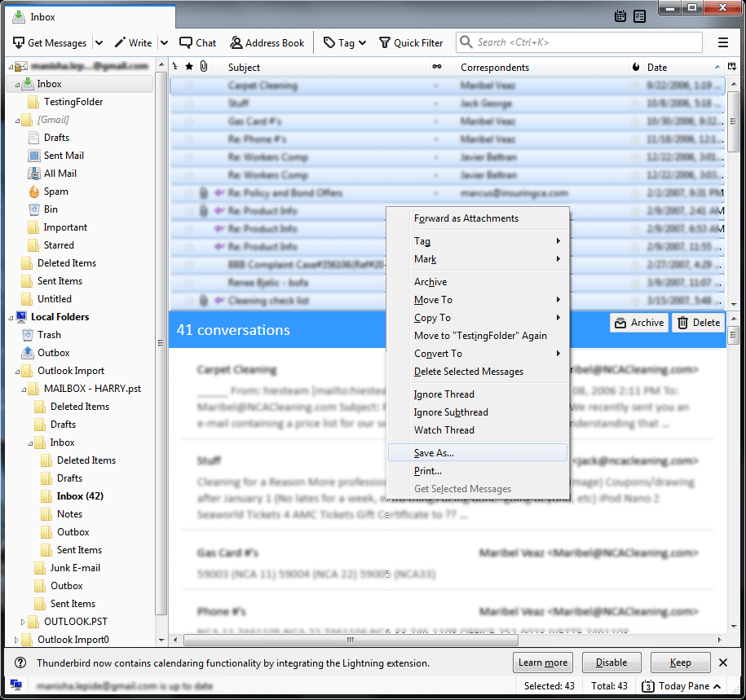Click the Delete button in conversation header
This screenshot has height=700, width=746.
699,323
